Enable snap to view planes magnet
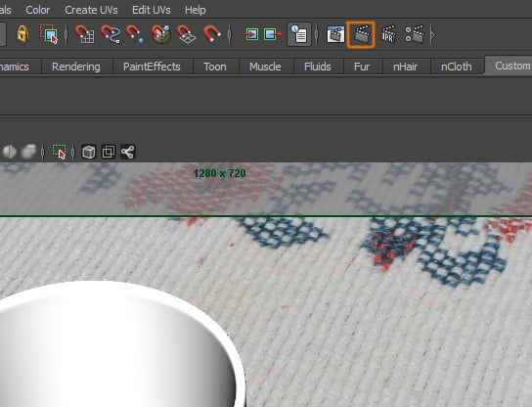The width and height of the screenshot is (532, 407). point(187,34)
